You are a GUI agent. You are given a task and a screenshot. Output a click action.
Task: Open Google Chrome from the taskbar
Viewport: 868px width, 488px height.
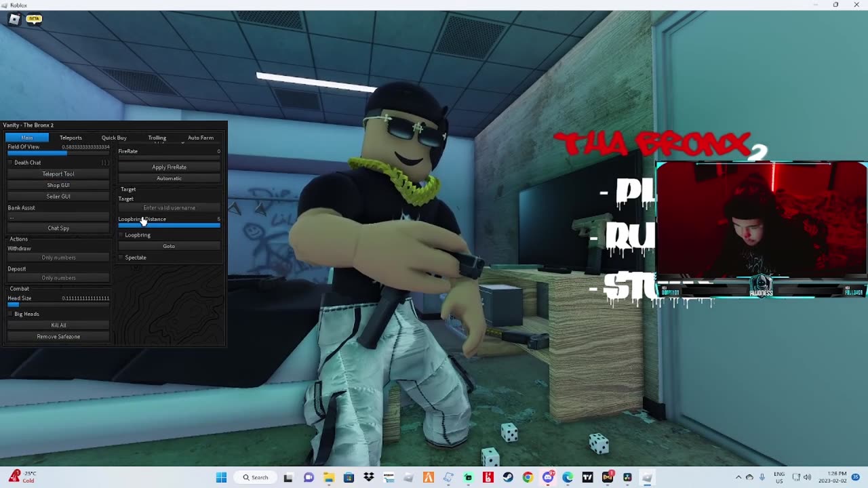click(528, 478)
